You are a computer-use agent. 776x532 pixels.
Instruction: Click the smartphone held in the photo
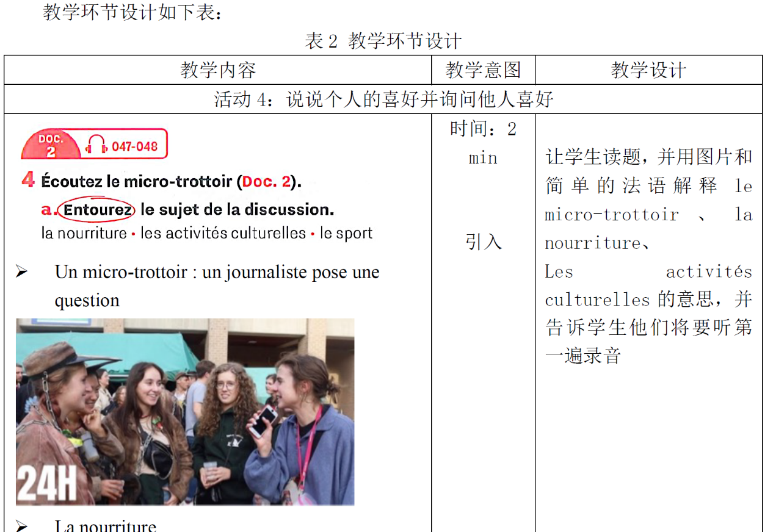click(x=263, y=421)
